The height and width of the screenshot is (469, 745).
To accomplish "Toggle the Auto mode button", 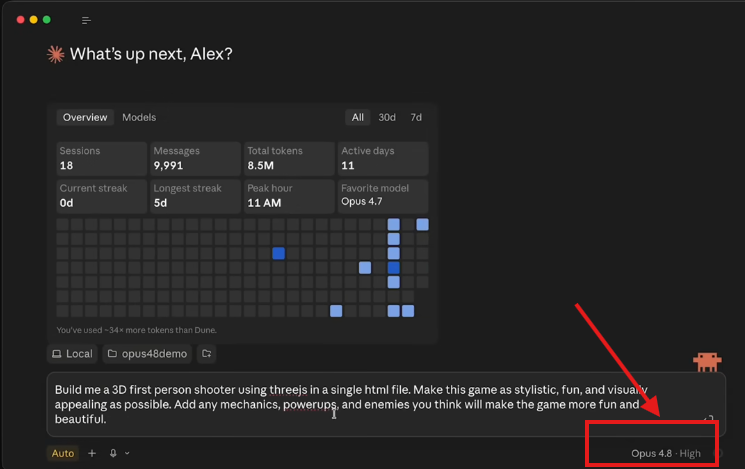I will click(x=63, y=453).
